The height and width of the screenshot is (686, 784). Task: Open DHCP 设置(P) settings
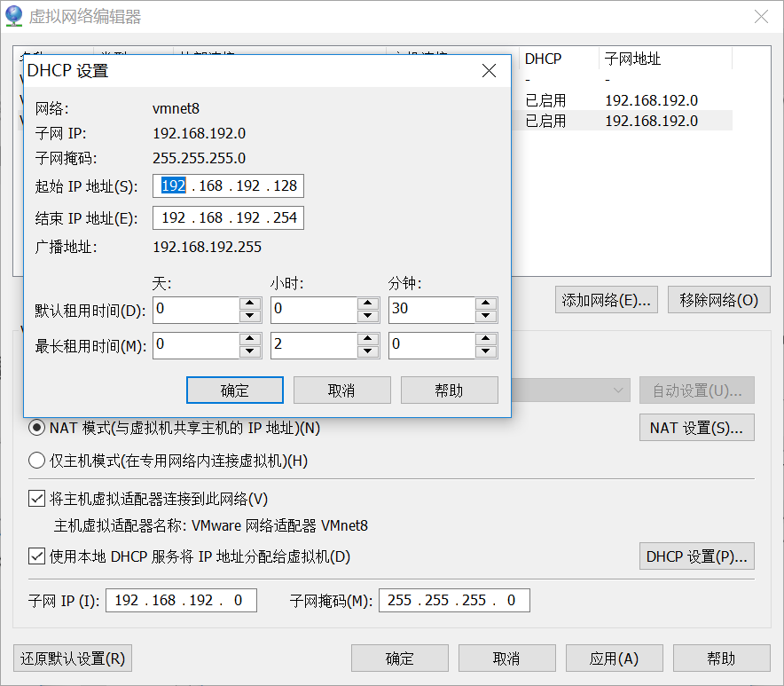(696, 556)
